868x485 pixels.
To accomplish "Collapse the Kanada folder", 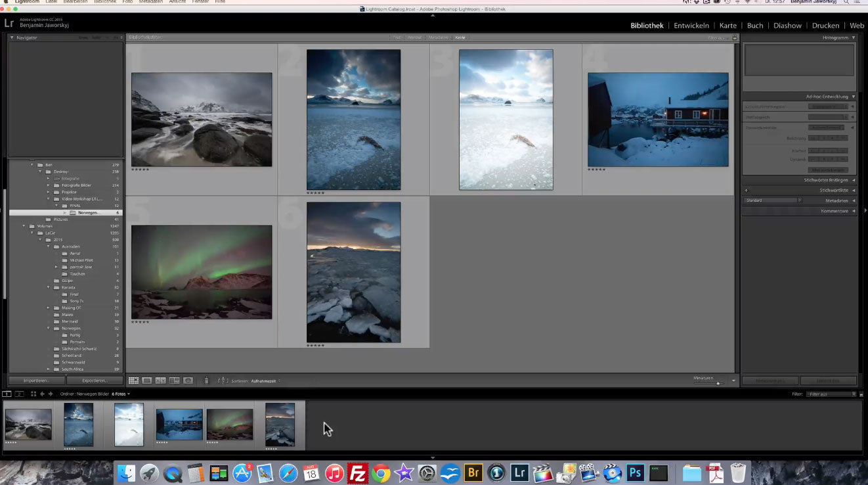I will 48,287.
